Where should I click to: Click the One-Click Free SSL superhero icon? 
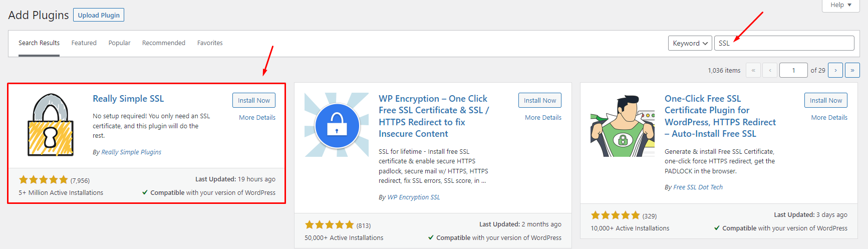pos(623,126)
